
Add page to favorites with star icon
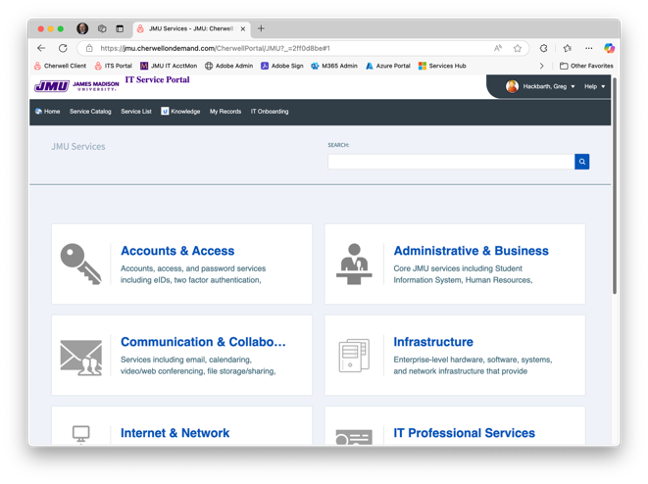[517, 48]
